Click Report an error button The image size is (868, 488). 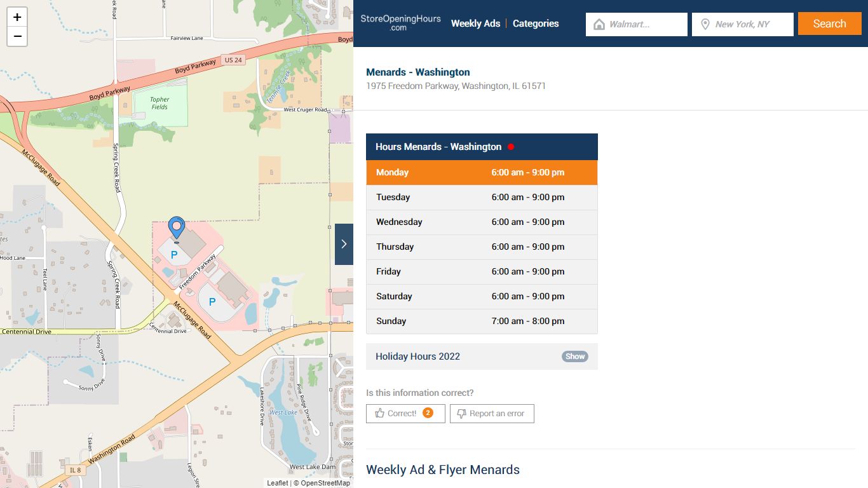pyautogui.click(x=492, y=413)
